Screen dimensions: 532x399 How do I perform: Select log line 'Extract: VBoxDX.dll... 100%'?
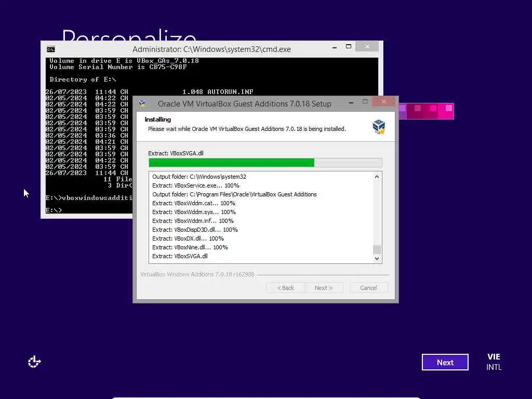point(188,238)
